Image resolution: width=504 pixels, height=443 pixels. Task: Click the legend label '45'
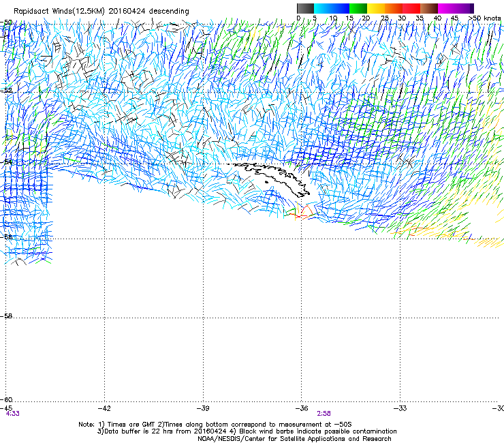[x=454, y=18]
